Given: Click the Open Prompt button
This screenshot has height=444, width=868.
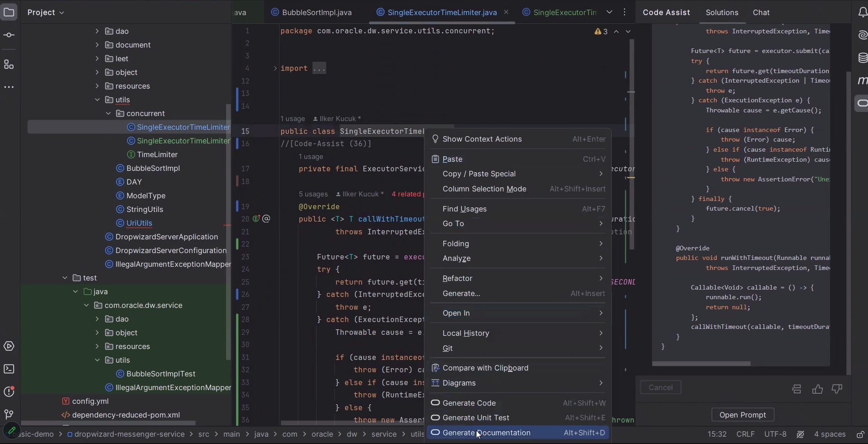Looking at the screenshot, I should point(742,415).
